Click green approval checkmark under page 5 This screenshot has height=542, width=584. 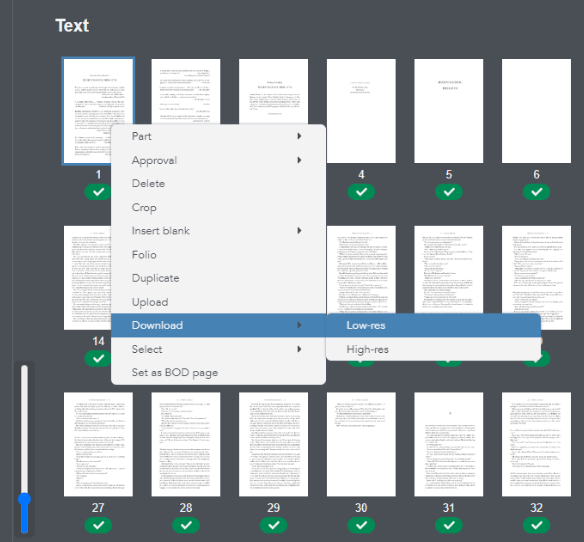coord(449,192)
